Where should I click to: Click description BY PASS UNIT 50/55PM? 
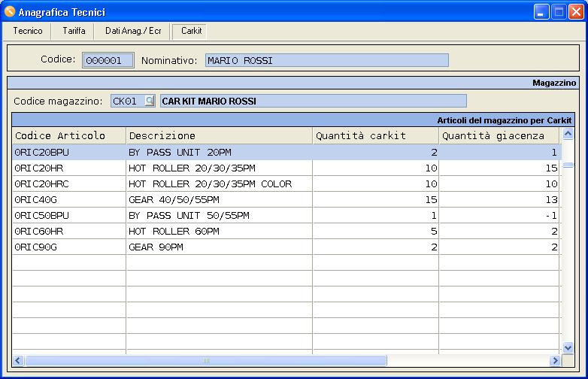(189, 215)
